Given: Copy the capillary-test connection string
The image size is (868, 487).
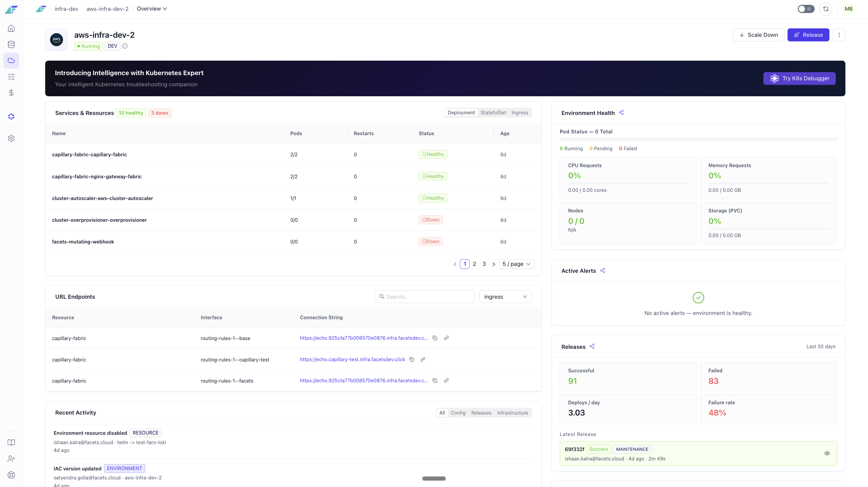Looking at the screenshot, I should coord(412,359).
